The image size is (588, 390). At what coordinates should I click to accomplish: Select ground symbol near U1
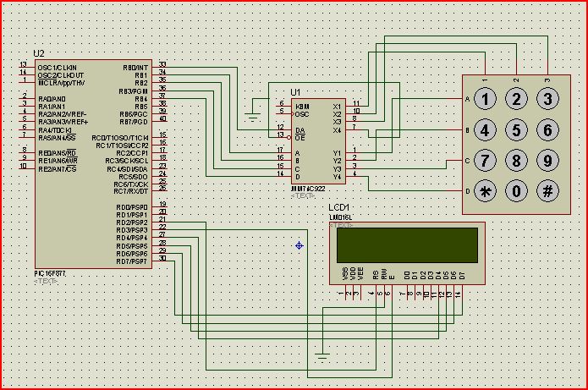[x=252, y=118]
